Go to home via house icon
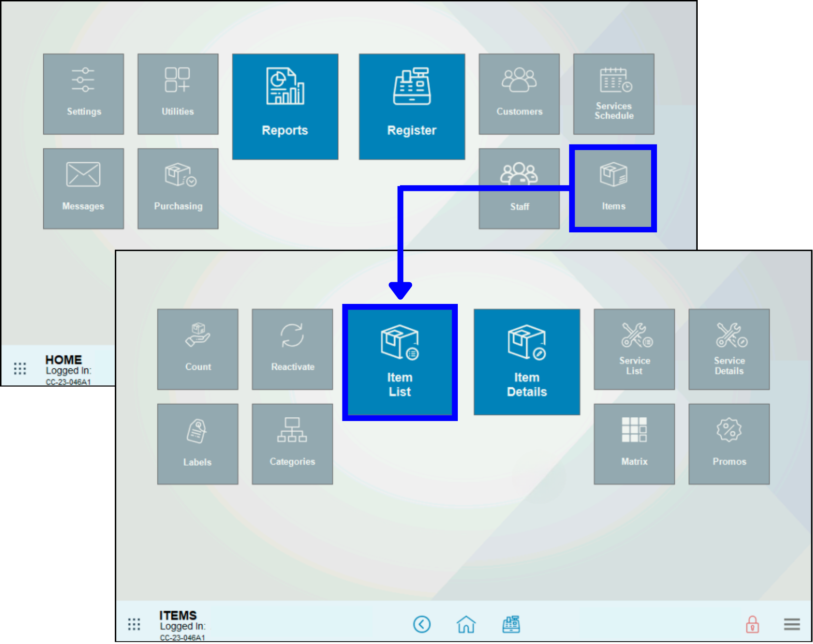Viewport: 813px width, 644px height. (466, 624)
